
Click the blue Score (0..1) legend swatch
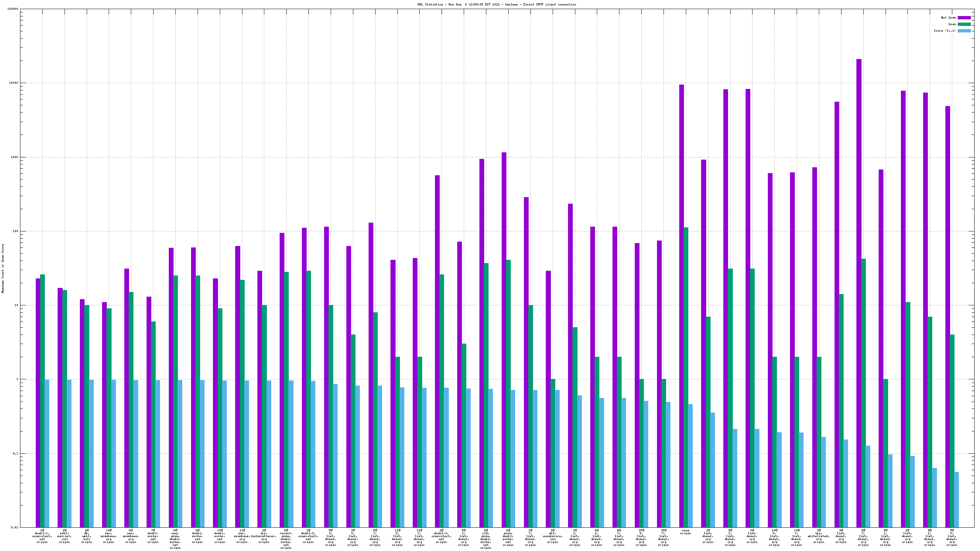pyautogui.click(x=964, y=30)
